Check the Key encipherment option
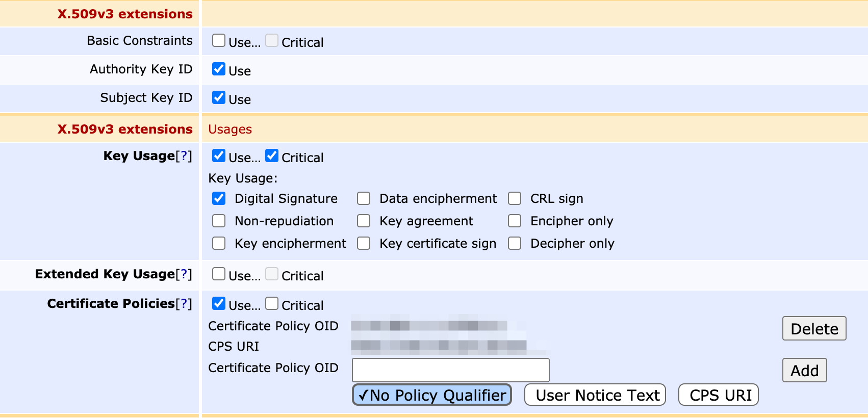This screenshot has height=418, width=868. [219, 243]
